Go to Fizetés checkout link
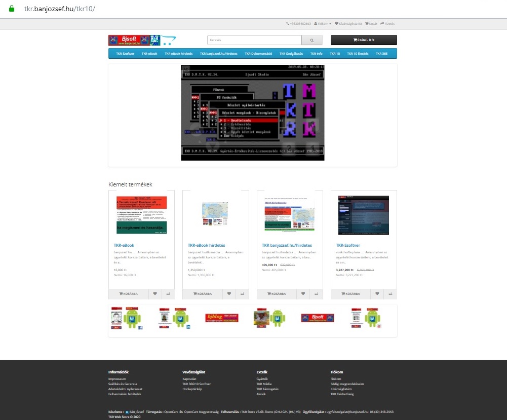The image size is (507, 420). (387, 24)
